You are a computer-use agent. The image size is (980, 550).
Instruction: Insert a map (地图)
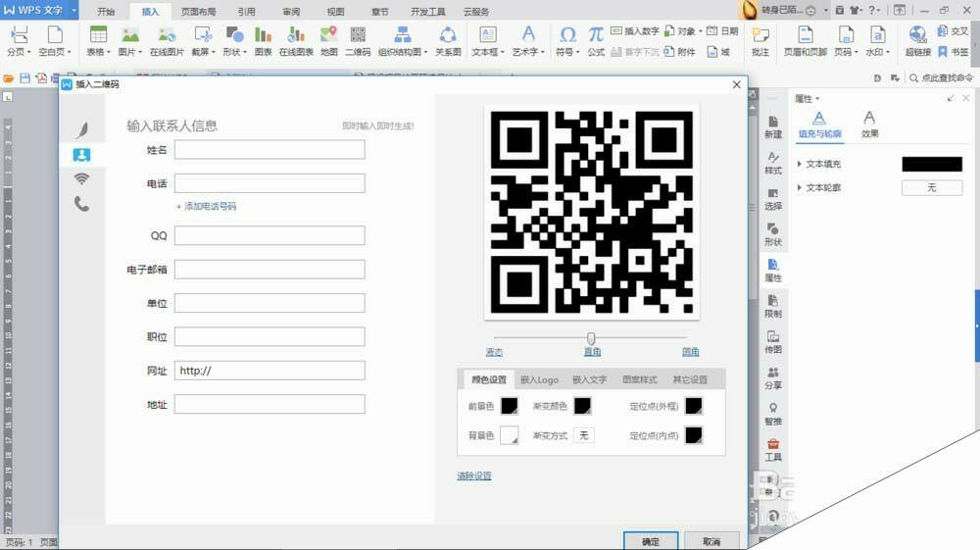pyautogui.click(x=328, y=41)
